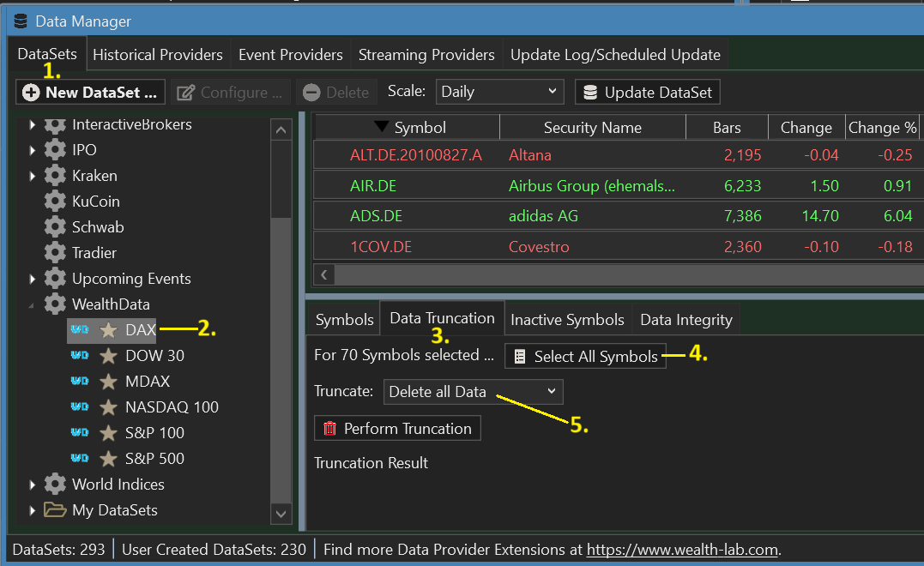
Task: Open the Truncate dropdown showing Delete all Data
Action: 473,392
